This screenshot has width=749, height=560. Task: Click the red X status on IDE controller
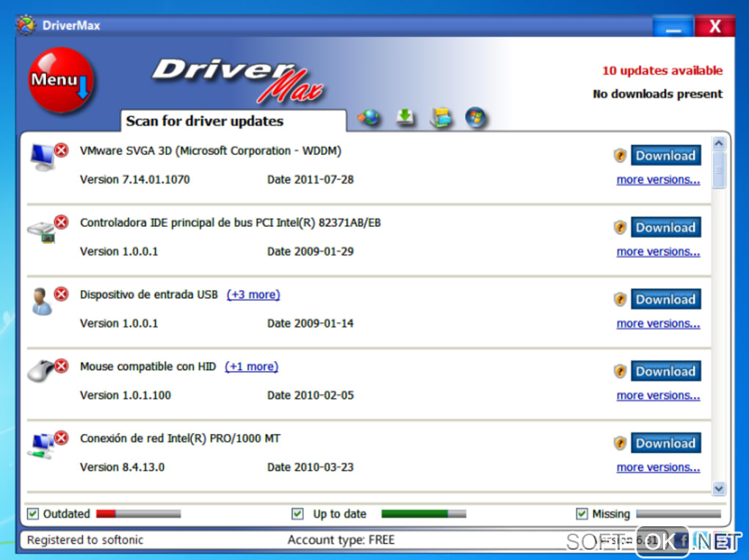[61, 222]
